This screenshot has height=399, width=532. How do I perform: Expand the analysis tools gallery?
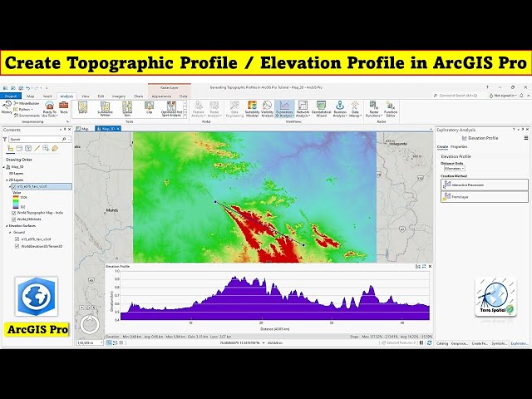coord(185,116)
